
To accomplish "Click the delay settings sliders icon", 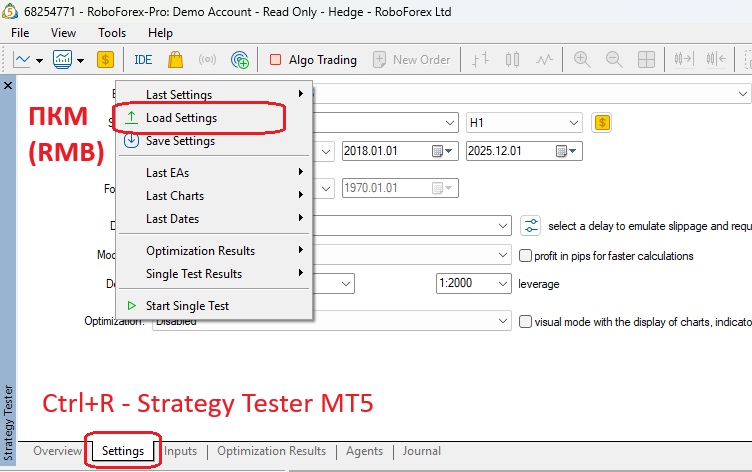I will click(531, 225).
